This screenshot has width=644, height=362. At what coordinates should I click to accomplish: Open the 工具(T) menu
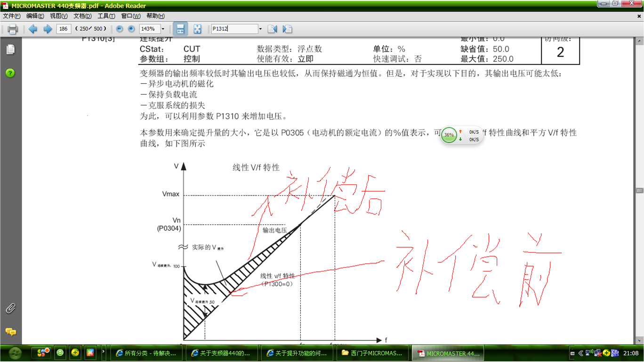106,16
